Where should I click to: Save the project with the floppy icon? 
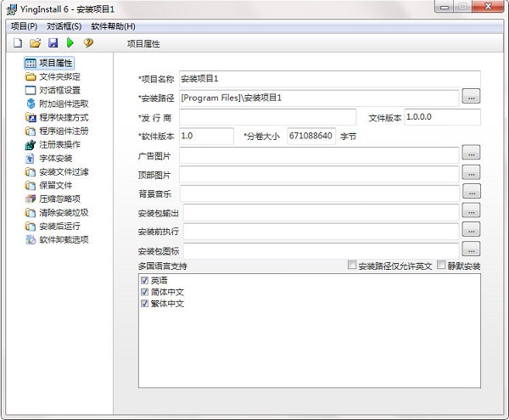pyautogui.click(x=53, y=42)
